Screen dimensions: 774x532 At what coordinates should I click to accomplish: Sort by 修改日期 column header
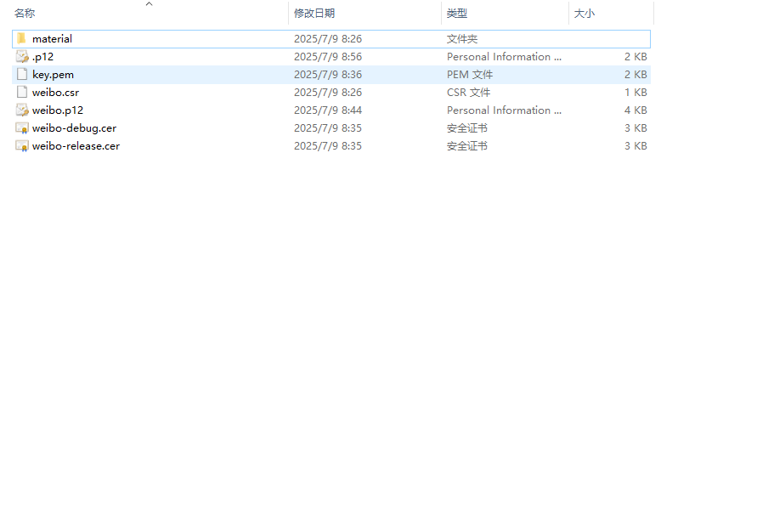(314, 14)
